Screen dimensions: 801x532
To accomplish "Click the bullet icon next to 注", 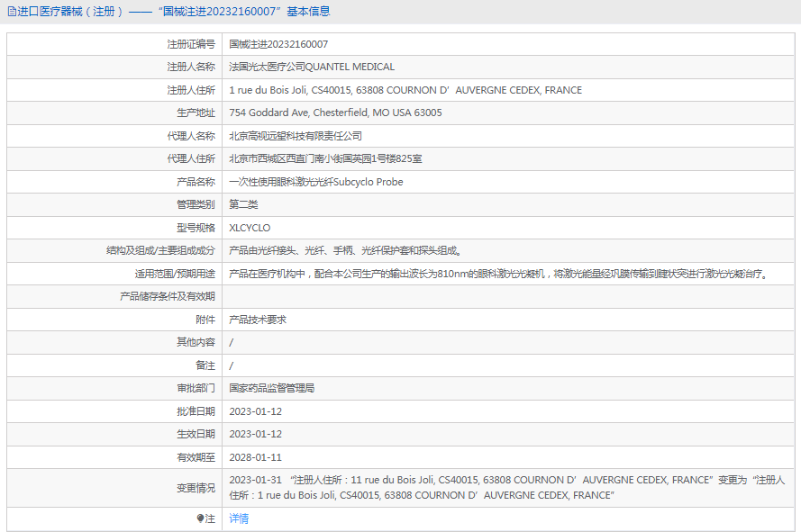I will [x=200, y=518].
